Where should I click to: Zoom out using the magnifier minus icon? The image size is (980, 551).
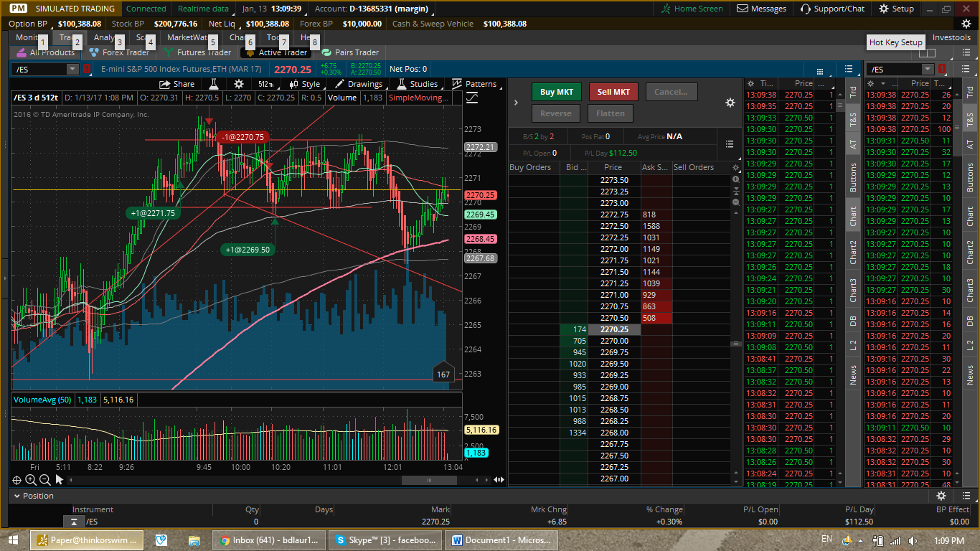44,480
